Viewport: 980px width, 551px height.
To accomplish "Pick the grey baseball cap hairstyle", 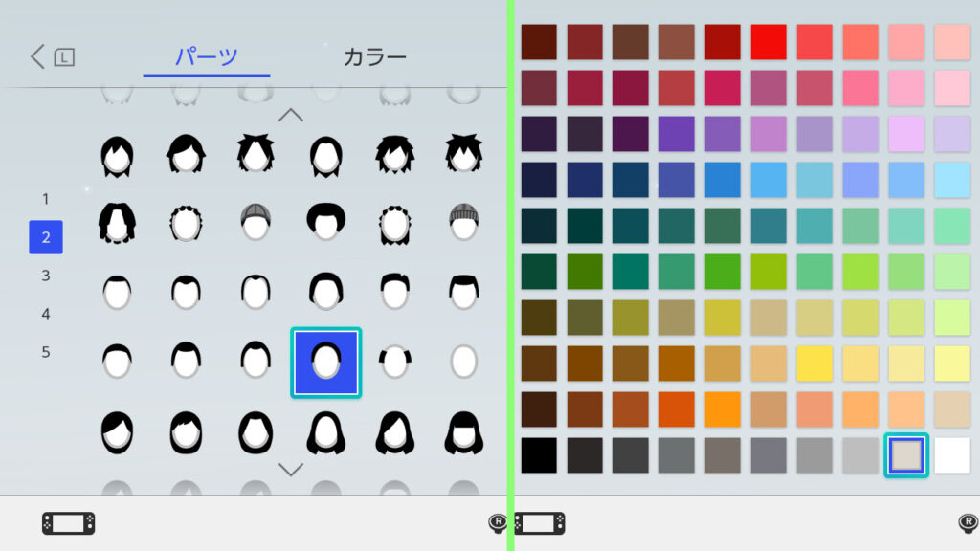I will pos(256,222).
